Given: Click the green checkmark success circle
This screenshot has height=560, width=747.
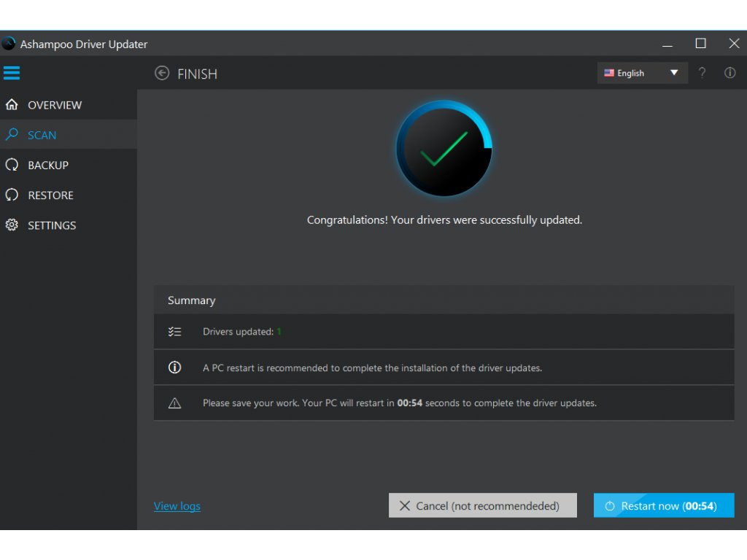Looking at the screenshot, I should tap(444, 148).
